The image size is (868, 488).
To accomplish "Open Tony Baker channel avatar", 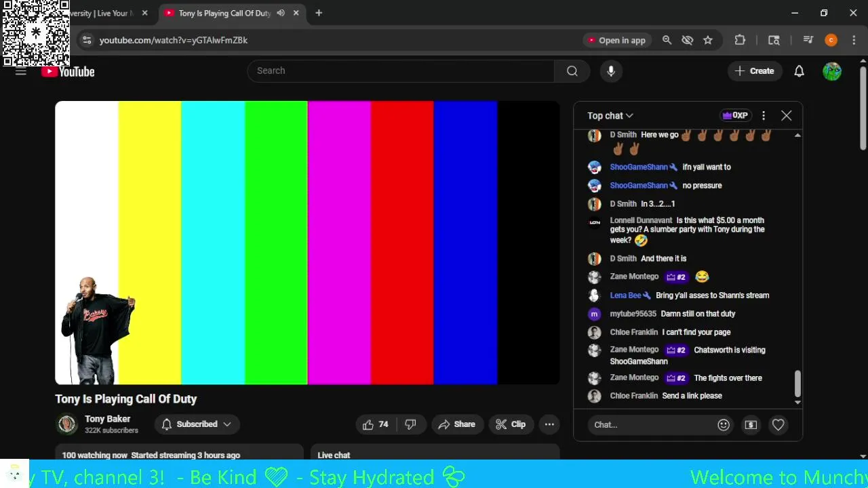I will click(x=67, y=424).
